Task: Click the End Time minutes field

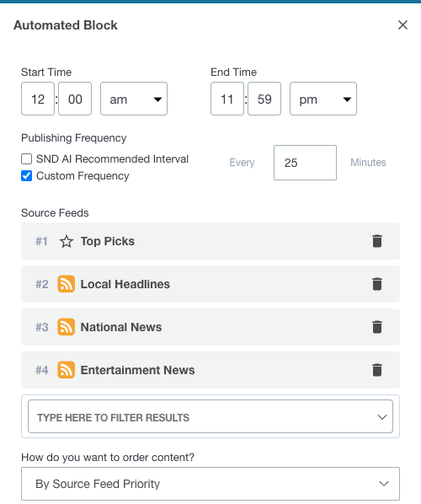Action: tap(264, 99)
